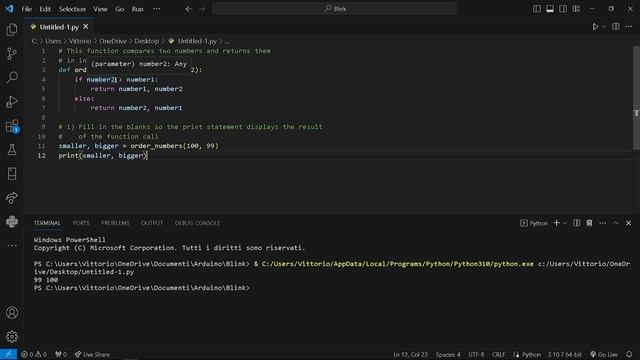Toggle secondary side bar layout button
Image resolution: width=640 pixels, height=360 pixels.
point(563,9)
